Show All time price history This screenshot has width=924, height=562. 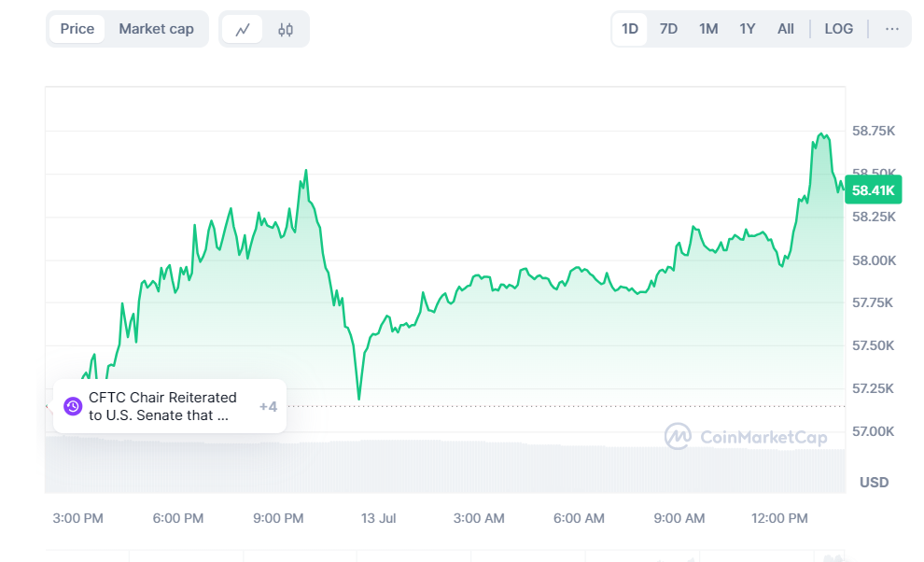pos(786,29)
